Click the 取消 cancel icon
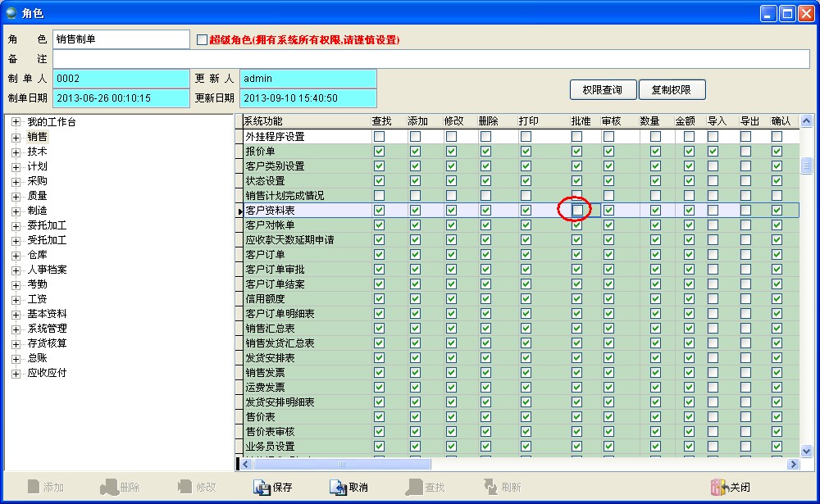The width and height of the screenshot is (820, 504). [x=339, y=488]
